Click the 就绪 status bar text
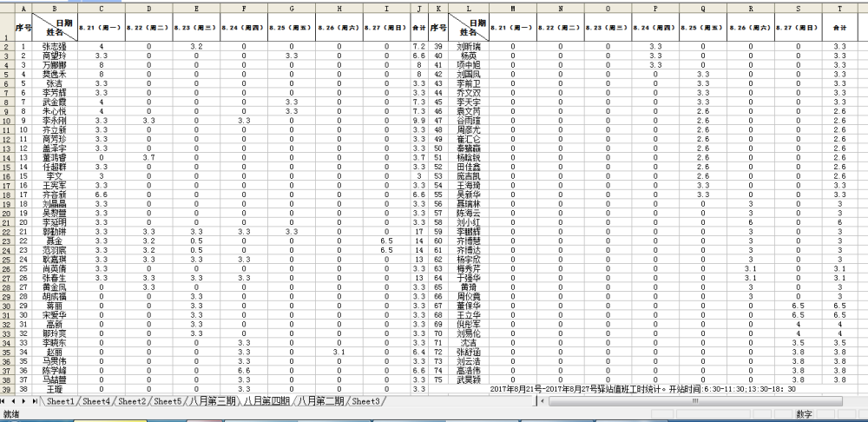The height and width of the screenshot is (422, 868). pos(10,414)
